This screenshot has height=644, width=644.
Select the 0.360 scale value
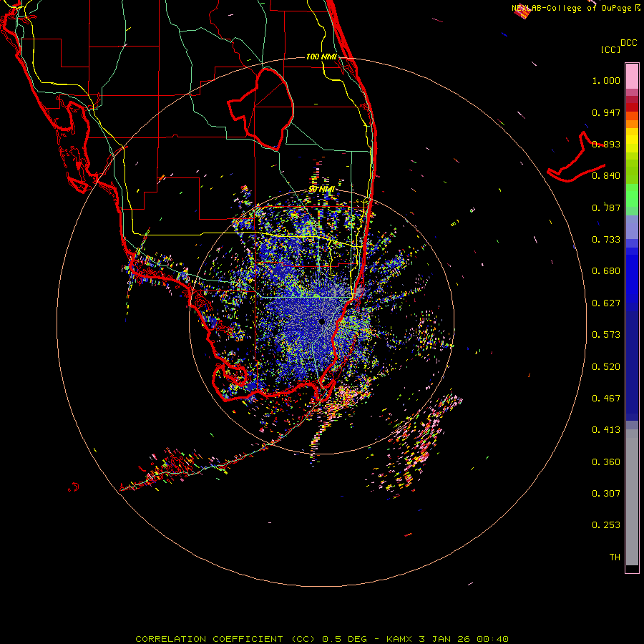tap(606, 462)
